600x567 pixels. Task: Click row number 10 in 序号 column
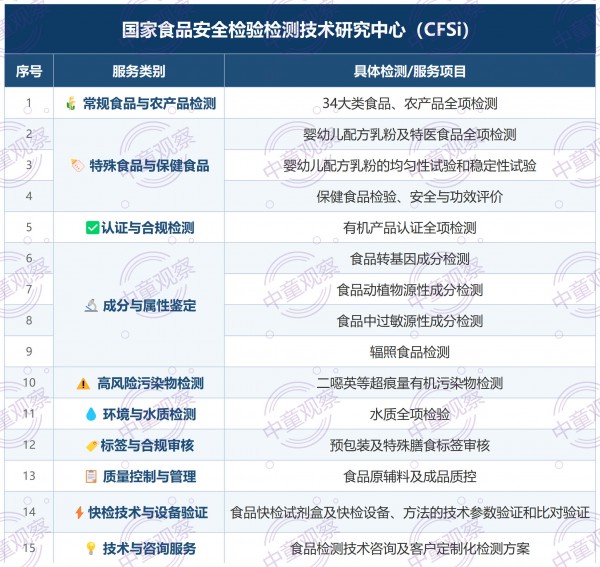tap(29, 383)
